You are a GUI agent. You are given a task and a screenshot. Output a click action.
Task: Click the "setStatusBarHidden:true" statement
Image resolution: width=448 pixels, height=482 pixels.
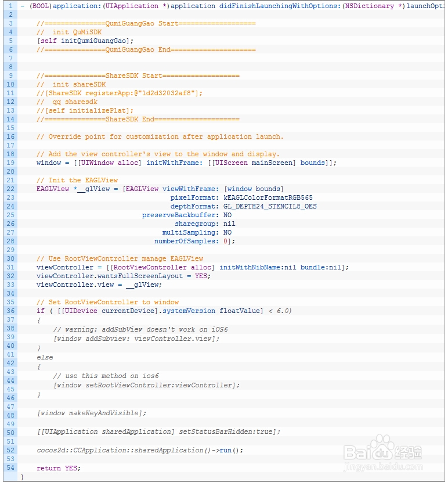pyautogui.click(x=158, y=432)
